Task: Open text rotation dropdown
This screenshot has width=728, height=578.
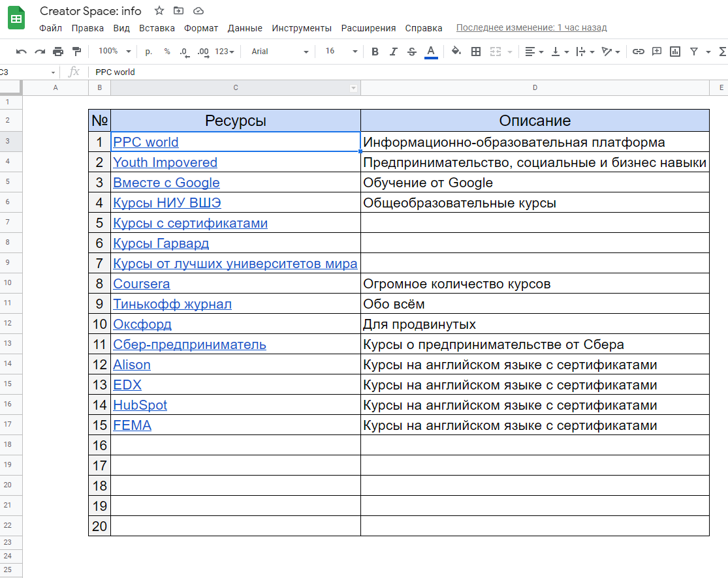Action: [x=610, y=52]
